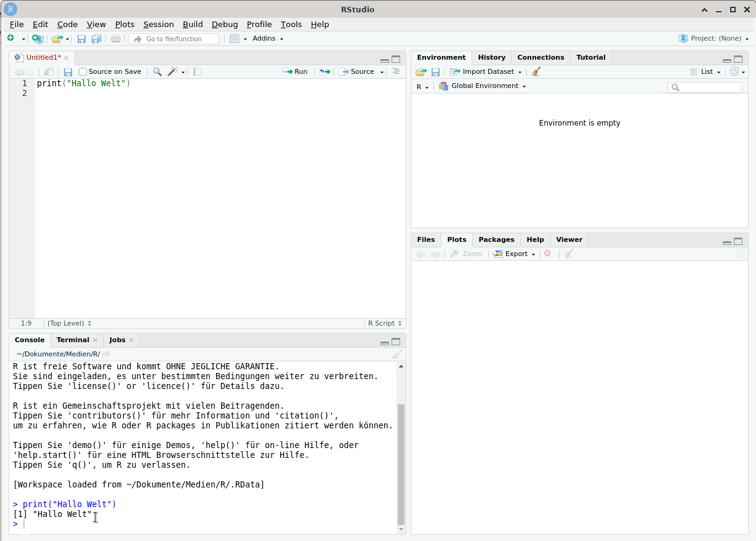Open the Code menu
Viewport: 756px width, 541px height.
68,24
